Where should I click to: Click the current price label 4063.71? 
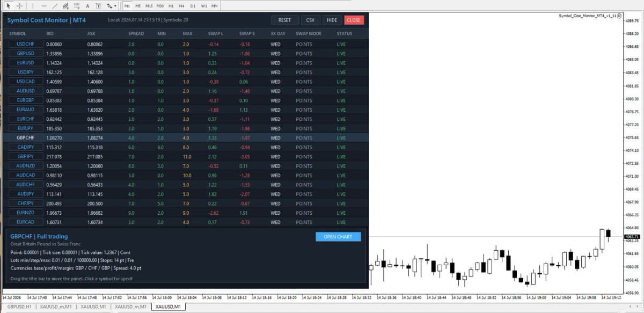tap(632, 236)
